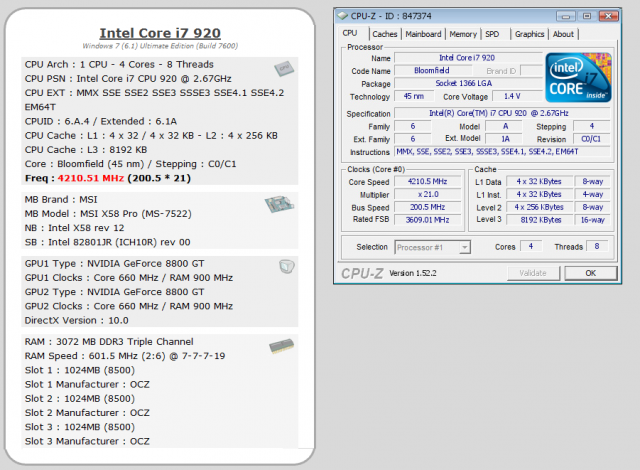The height and width of the screenshot is (470, 640).
Task: Open the Intel Core i7 920 heading link
Action: point(160,33)
